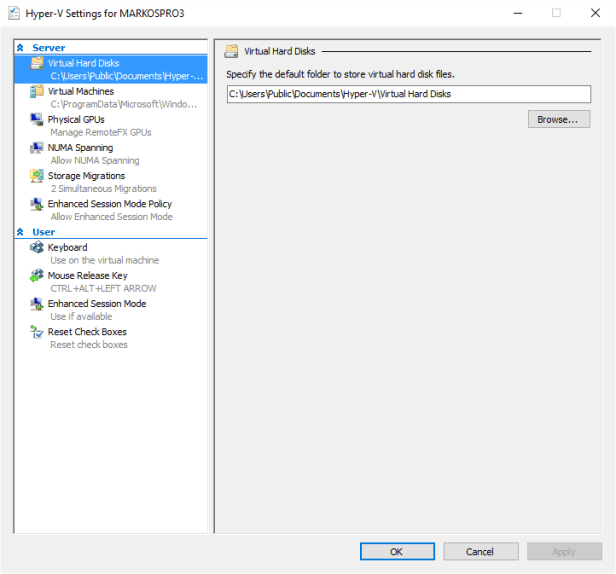The width and height of the screenshot is (616, 574).
Task: Click the Virtual Machines icon in sidebar
Action: pos(37,92)
